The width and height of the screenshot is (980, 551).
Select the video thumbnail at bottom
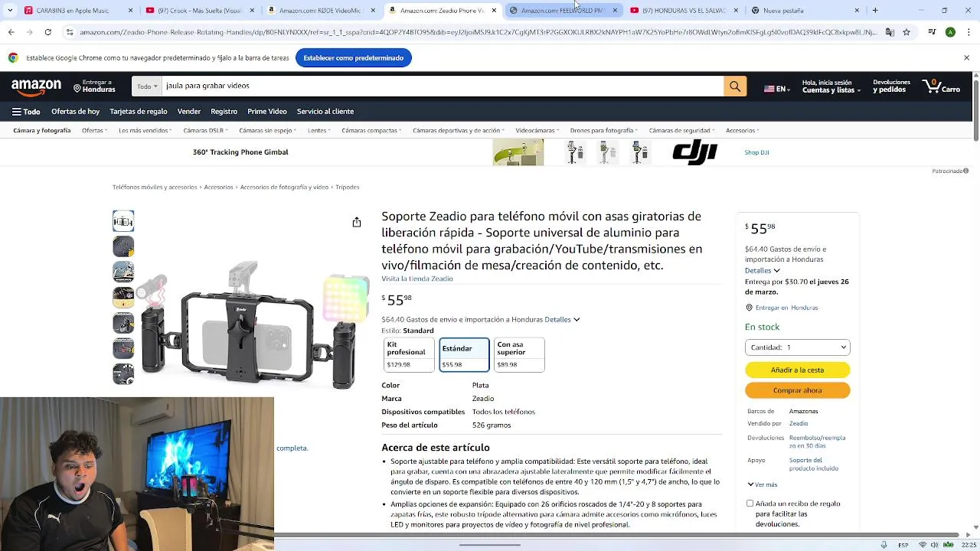coord(123,373)
